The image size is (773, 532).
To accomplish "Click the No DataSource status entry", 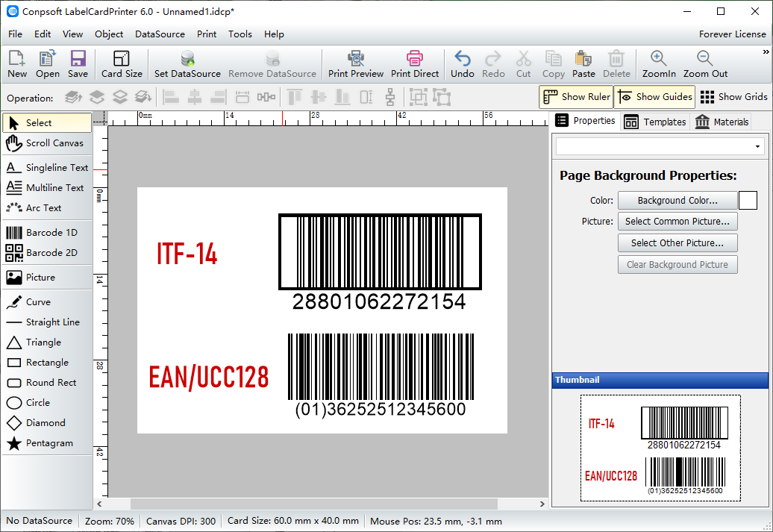I will coord(39,521).
